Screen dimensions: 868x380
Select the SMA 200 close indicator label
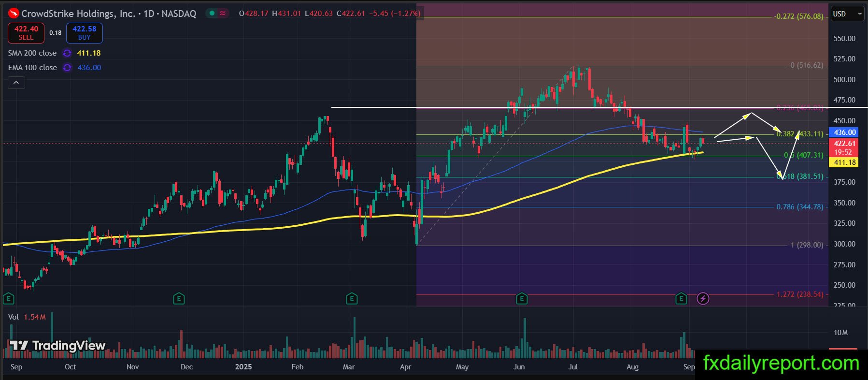pyautogui.click(x=32, y=53)
